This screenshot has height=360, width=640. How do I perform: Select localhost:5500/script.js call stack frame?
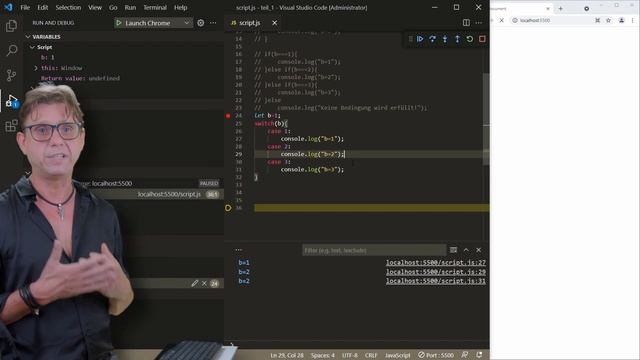[169, 194]
